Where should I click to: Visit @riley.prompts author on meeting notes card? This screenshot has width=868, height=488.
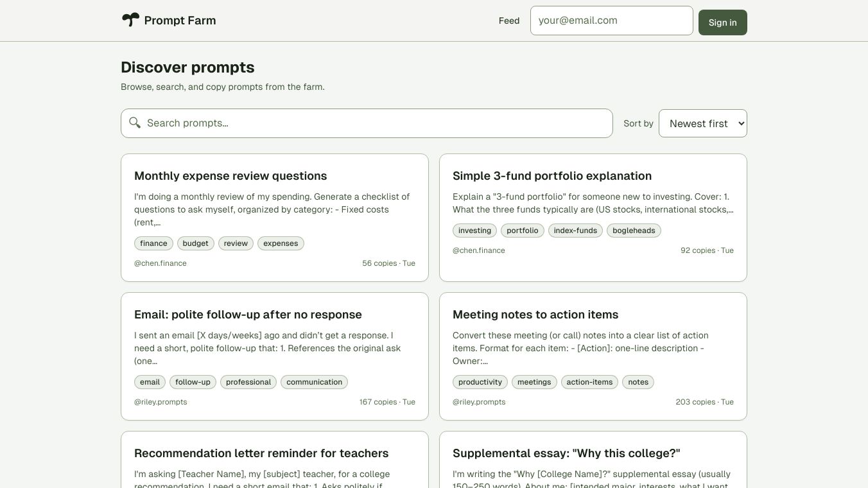pos(479,402)
